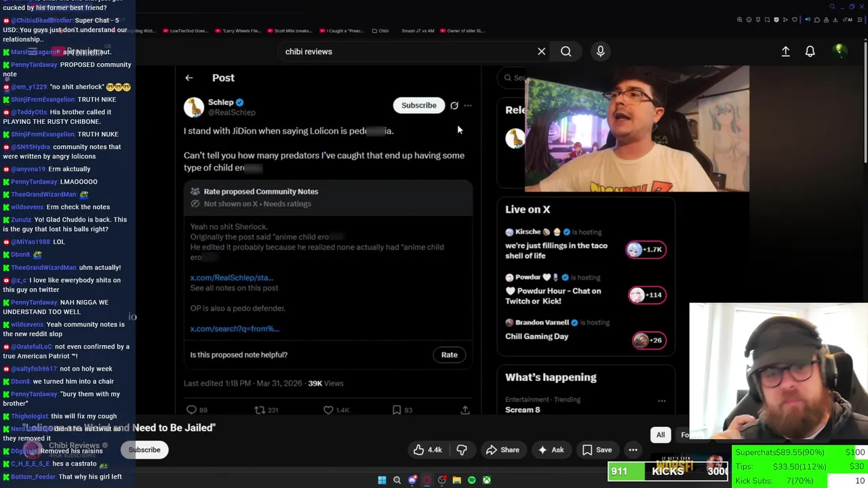Open the x.com/RealSchlep/sta... link
The height and width of the screenshot is (488, 868).
point(231,278)
